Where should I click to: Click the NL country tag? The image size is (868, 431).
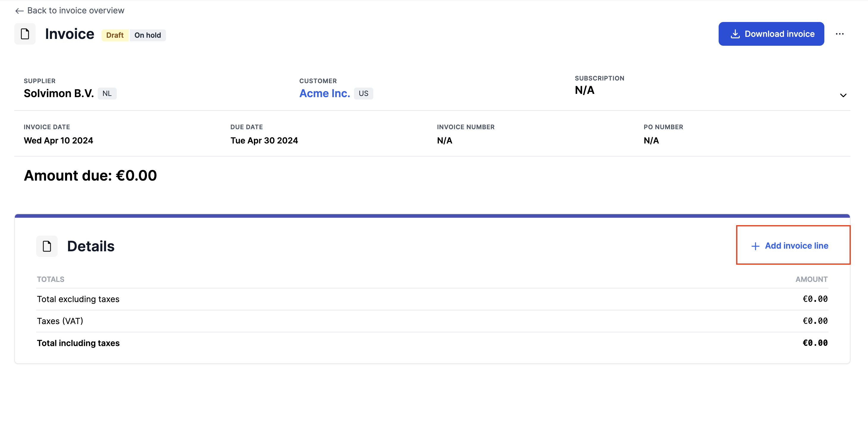[107, 94]
